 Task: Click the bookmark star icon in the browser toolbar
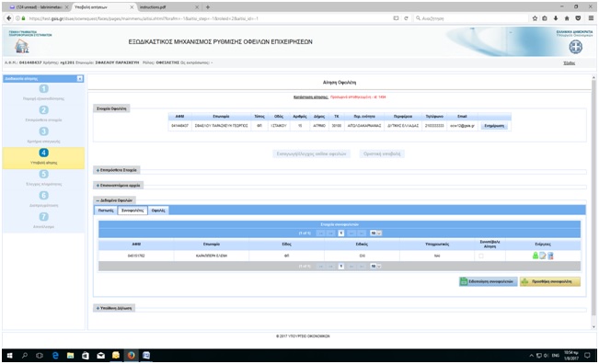coord(535,18)
